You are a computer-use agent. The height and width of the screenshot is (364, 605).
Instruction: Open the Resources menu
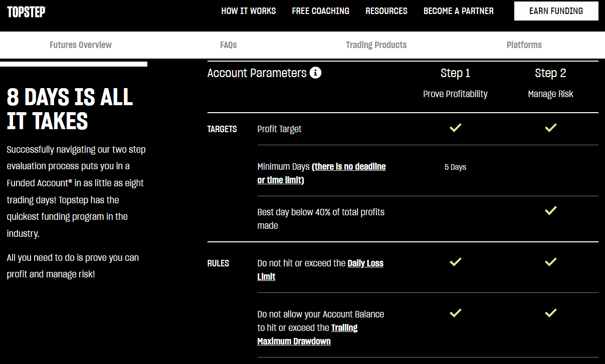coord(386,11)
